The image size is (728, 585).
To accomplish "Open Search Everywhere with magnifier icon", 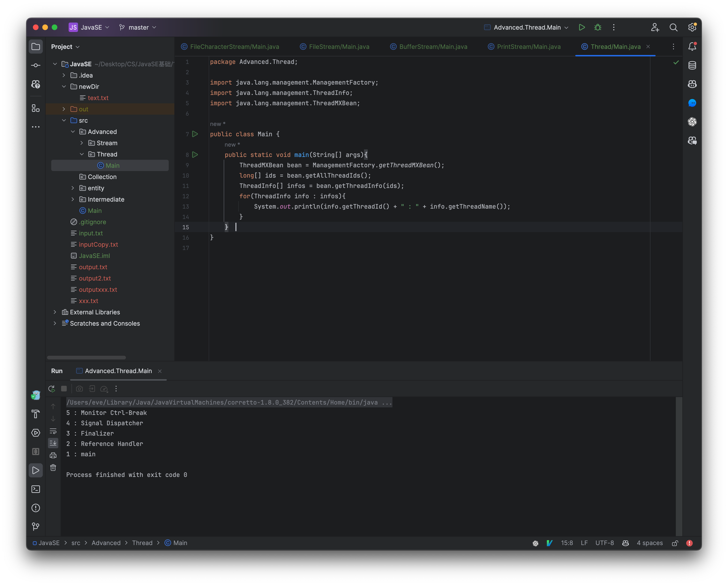I will 673,27.
